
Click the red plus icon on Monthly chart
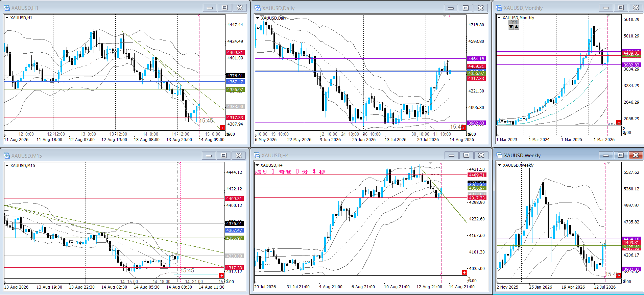[619, 122]
